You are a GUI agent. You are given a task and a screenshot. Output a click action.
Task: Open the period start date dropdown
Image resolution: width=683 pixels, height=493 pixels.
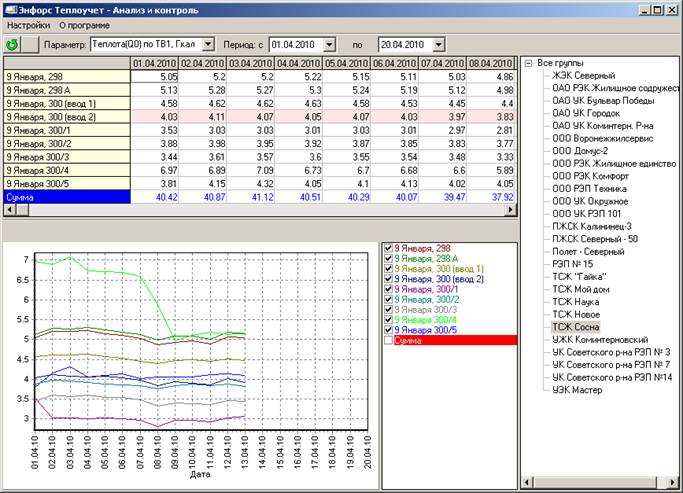click(330, 44)
